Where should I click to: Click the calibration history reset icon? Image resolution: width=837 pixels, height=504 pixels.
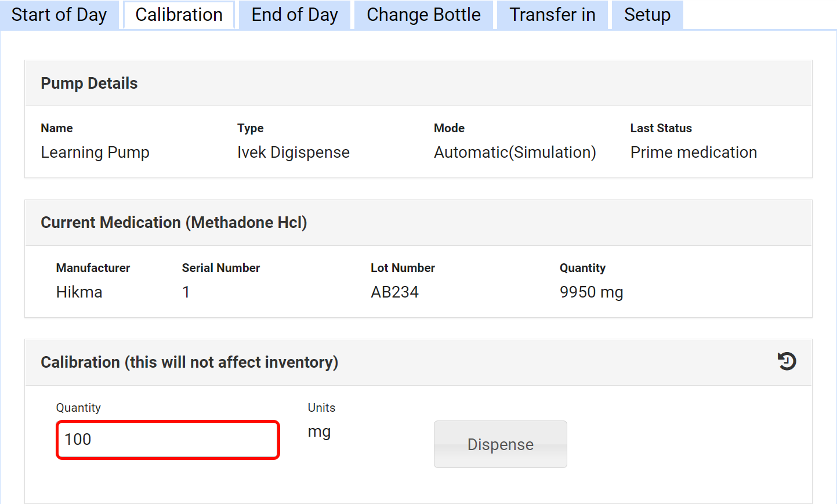[x=787, y=361]
